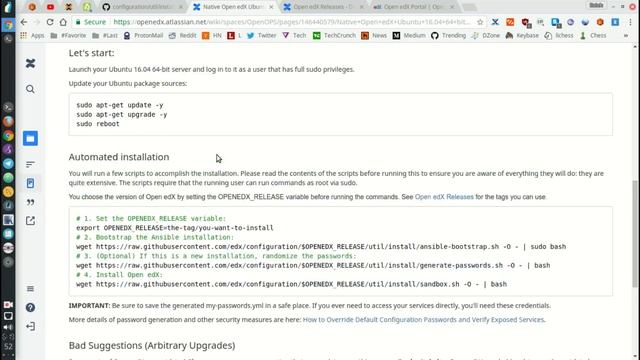This screenshot has height=360, width=640.
Task: Open the News bookmark
Action: click(x=374, y=36)
